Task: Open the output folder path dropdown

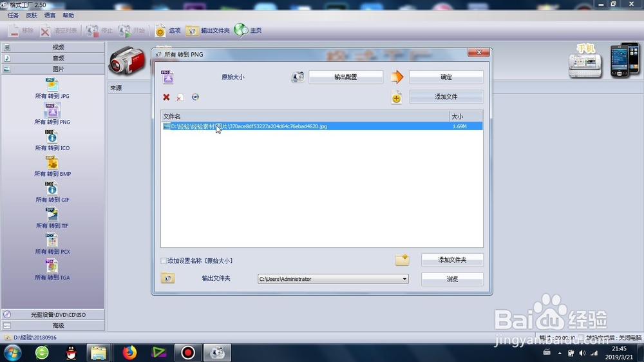Action: [404, 279]
